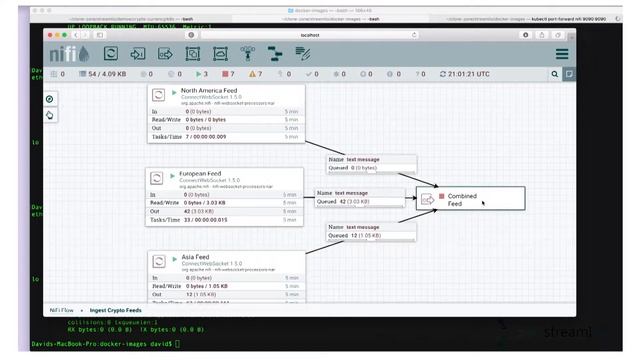Click the localhost address bar
Screen dimensions: 640x360
pyautogui.click(x=310, y=35)
